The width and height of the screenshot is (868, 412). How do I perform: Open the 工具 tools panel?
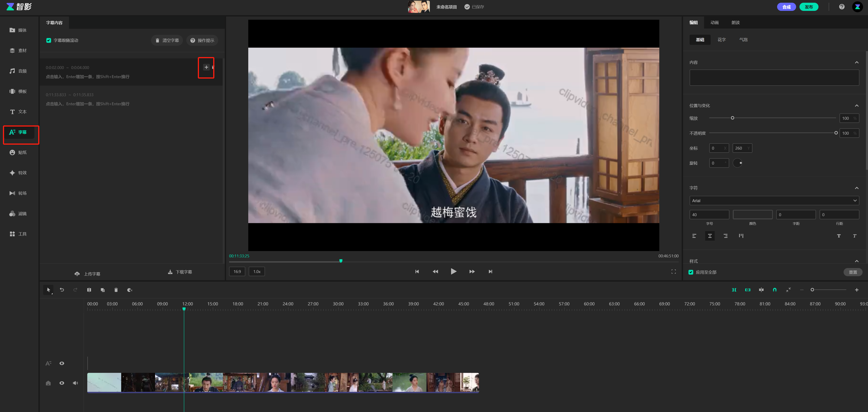coord(18,234)
